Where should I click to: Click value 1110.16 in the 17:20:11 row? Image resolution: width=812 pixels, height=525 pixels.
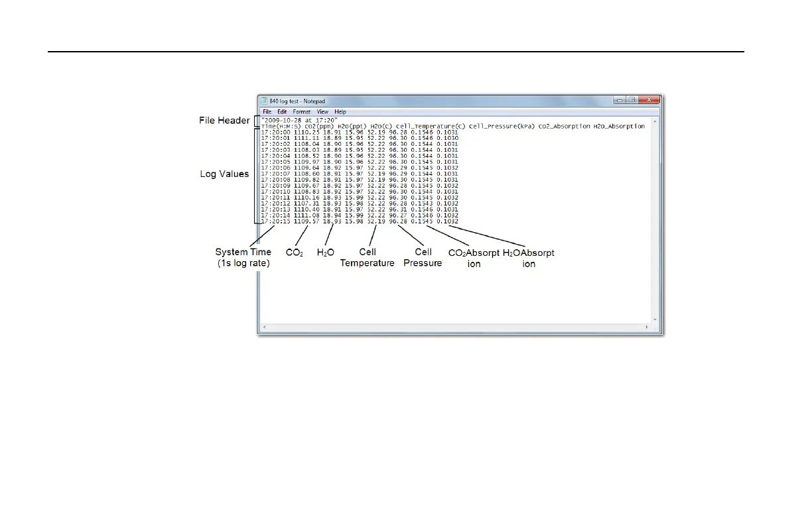coord(306,197)
